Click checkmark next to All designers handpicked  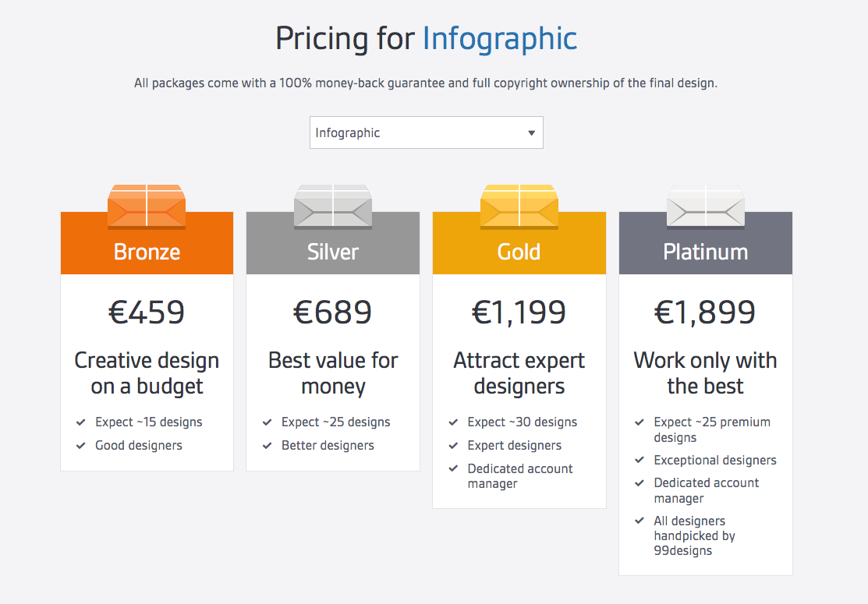tap(639, 521)
